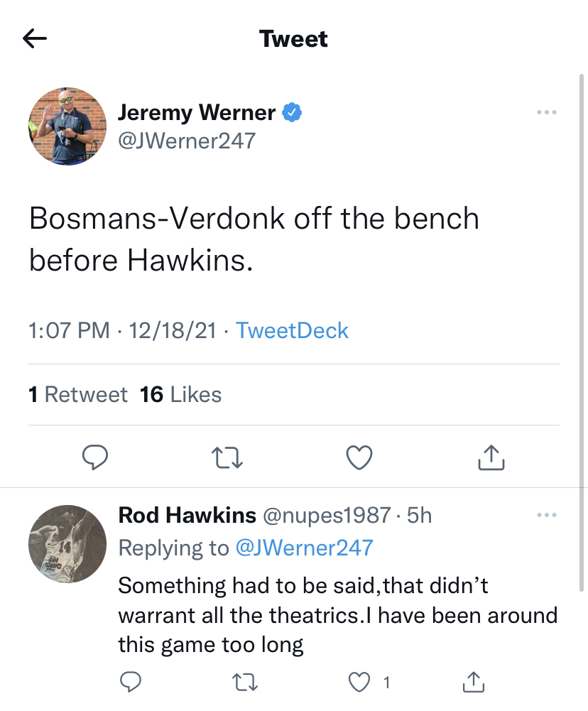588x711 pixels.
Task: Click the Rod Hawkins display name
Action: pos(187,515)
